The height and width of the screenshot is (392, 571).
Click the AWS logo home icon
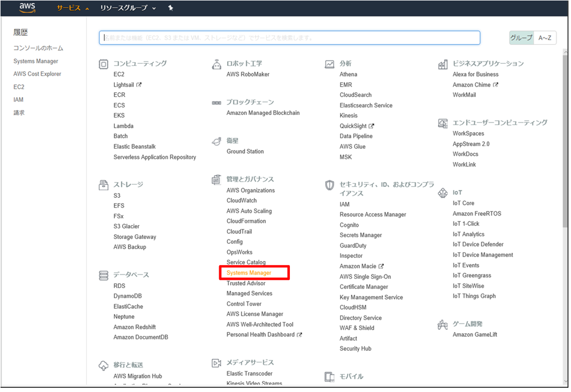coord(27,7)
